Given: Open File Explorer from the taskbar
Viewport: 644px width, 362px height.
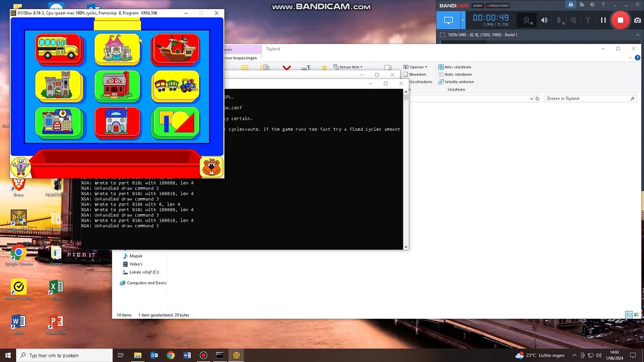Looking at the screenshot, I should tap(137, 355).
